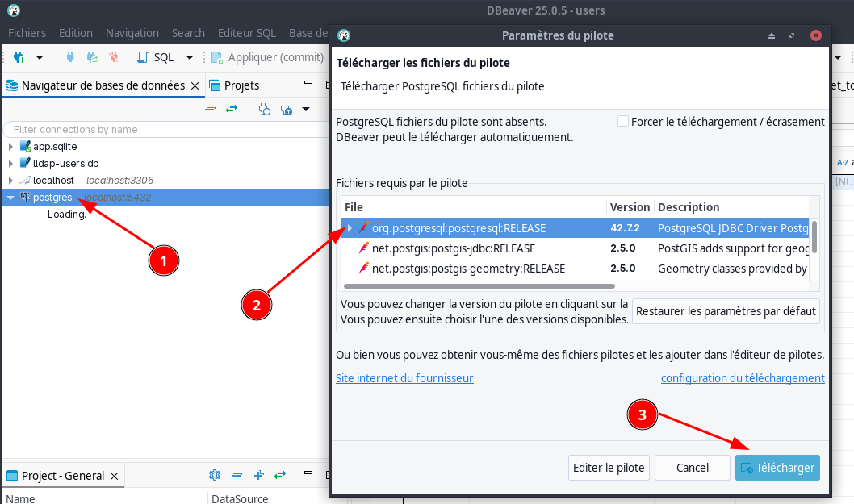This screenshot has width=854, height=504.
Task: Open the Search menu
Action: coord(188,33)
